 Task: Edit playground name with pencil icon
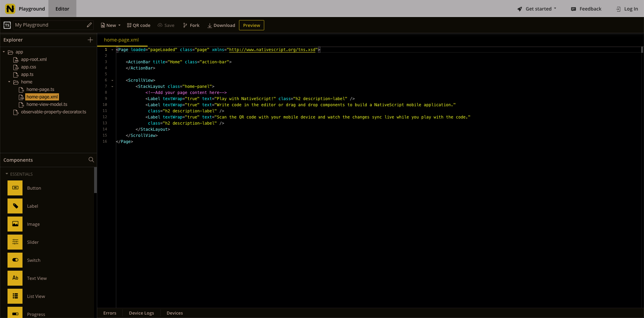pyautogui.click(x=89, y=25)
